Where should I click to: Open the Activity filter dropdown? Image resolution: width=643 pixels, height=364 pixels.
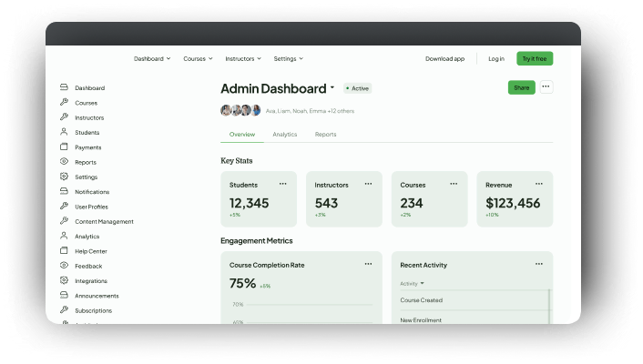[413, 284]
